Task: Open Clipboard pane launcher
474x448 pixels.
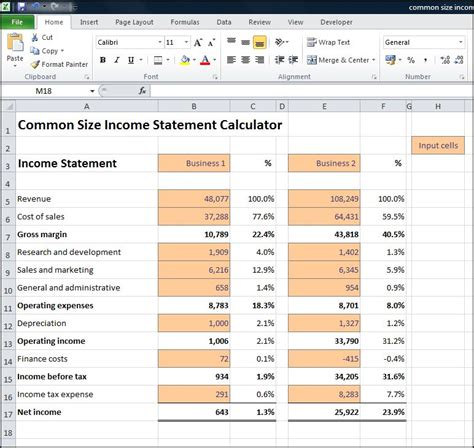Action: click(x=87, y=77)
